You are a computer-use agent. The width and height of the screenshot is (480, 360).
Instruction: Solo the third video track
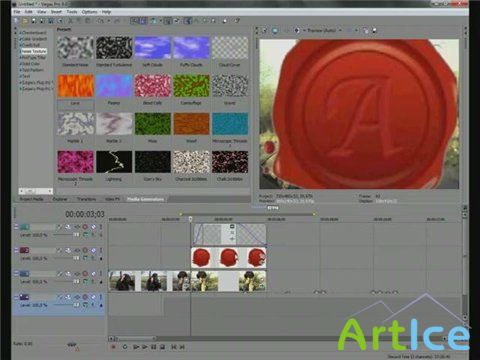101,273
